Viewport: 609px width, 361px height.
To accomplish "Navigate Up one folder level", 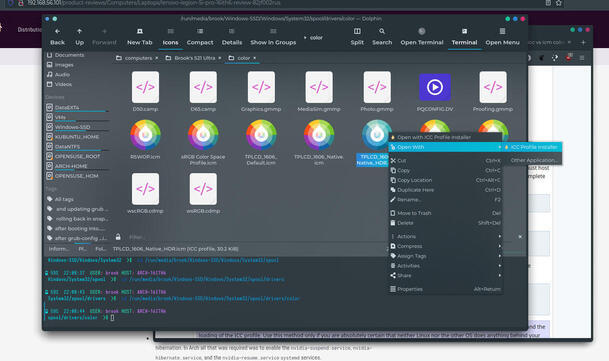I will click(x=79, y=37).
